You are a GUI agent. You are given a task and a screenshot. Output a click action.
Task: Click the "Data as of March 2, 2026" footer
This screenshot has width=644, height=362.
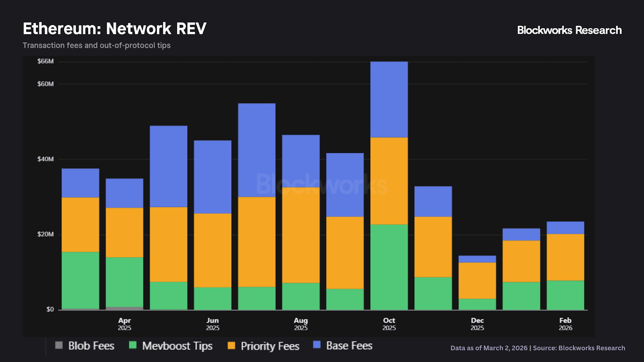point(489,348)
